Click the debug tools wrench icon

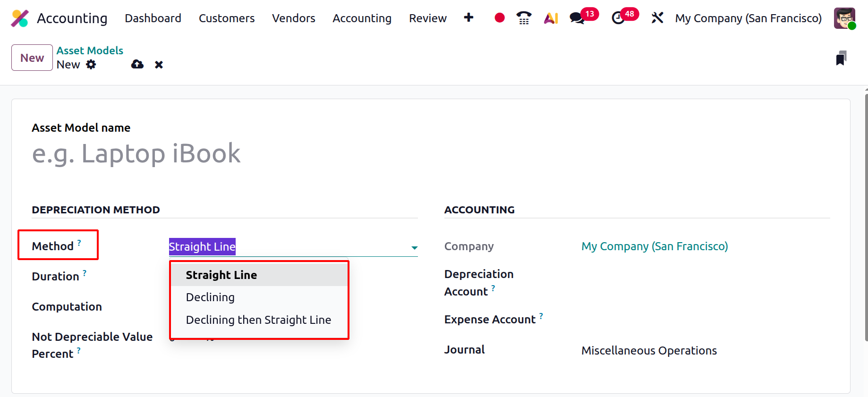(x=657, y=18)
